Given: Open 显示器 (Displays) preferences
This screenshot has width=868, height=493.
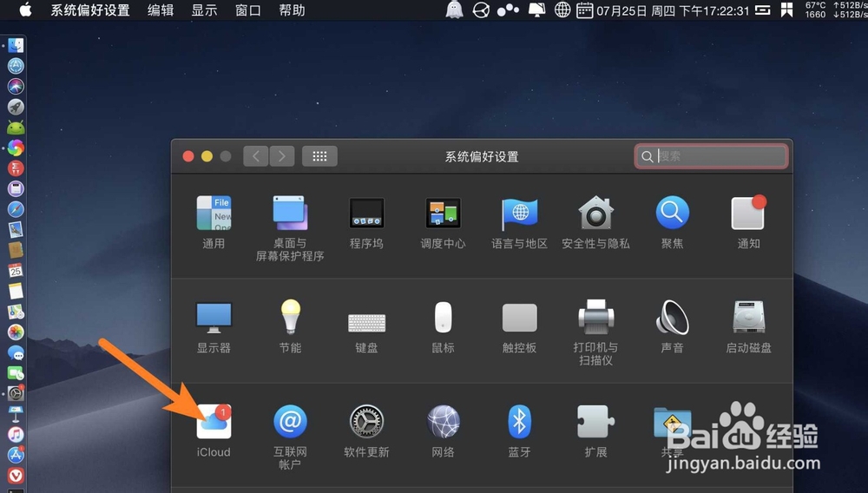Looking at the screenshot, I should point(214,318).
